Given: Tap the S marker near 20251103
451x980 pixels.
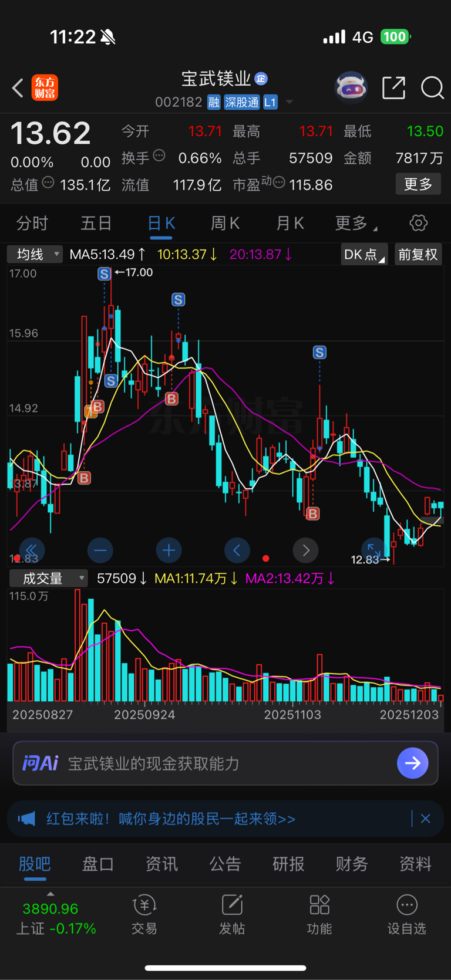Looking at the screenshot, I should pos(319,352).
